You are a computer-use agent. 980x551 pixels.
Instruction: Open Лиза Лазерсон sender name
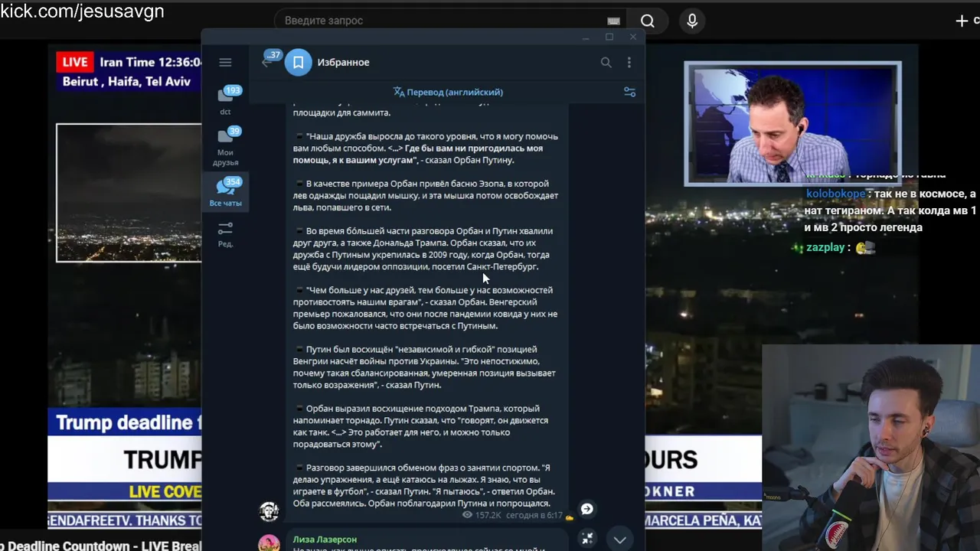coord(325,540)
